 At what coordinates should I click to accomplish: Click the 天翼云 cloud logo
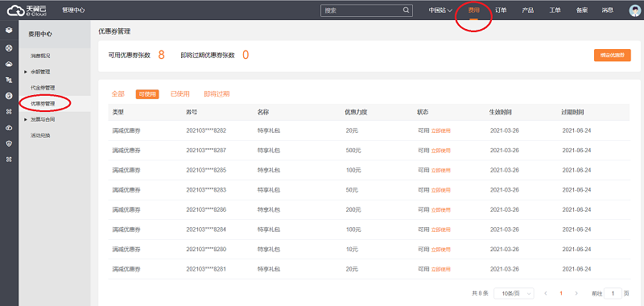coord(27,10)
